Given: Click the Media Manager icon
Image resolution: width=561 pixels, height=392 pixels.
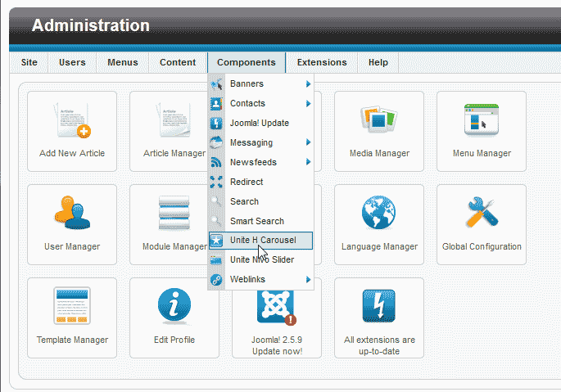Looking at the screenshot, I should tap(378, 121).
